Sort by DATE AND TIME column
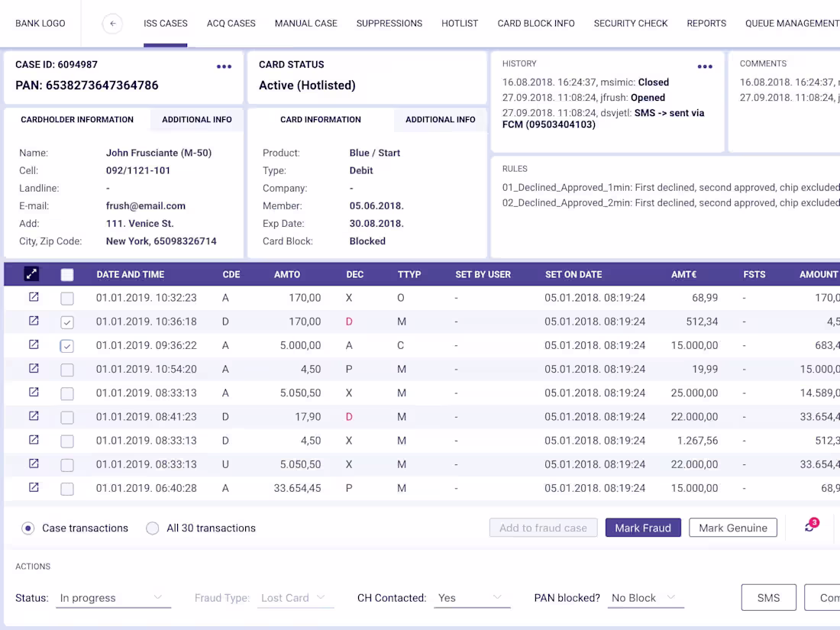This screenshot has height=630, width=840. [x=130, y=274]
